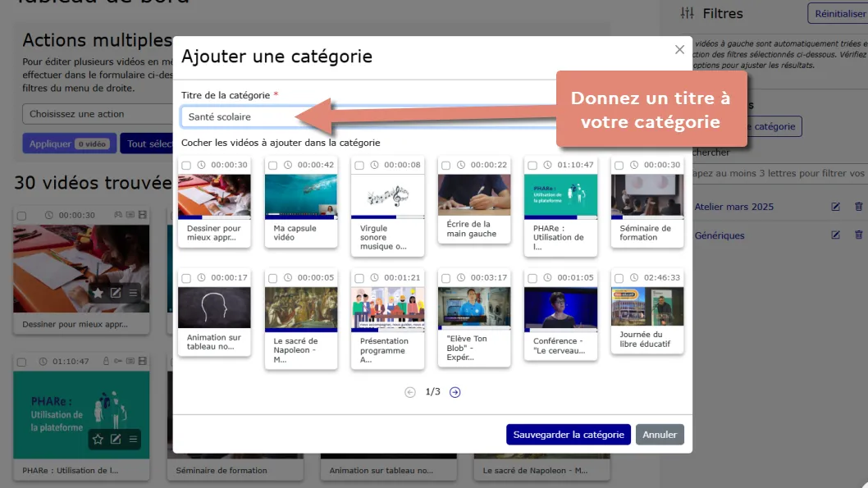Viewport: 868px width, 488px height.
Task: Click the key icon on PHARe dashboard card
Action: tap(118, 361)
